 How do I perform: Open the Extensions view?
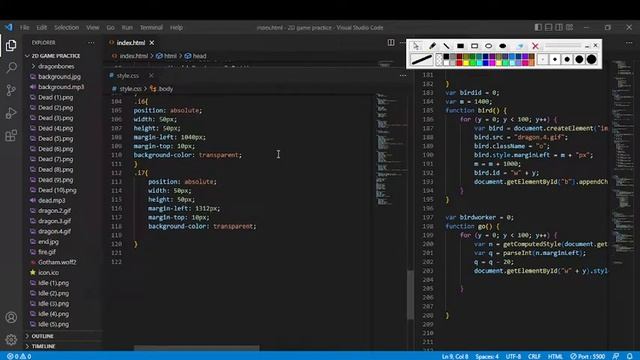11,135
